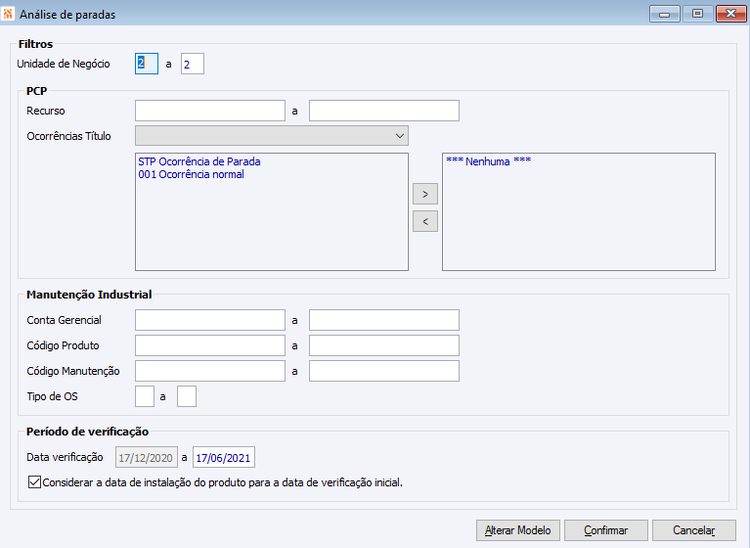Click the 17/12/2020 start date field
Screen dimensions: 750x548
[146, 457]
